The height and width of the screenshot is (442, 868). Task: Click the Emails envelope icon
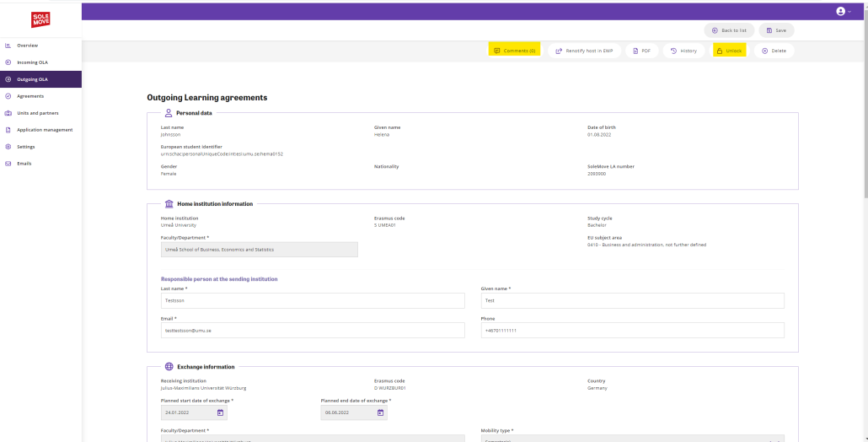click(8, 164)
